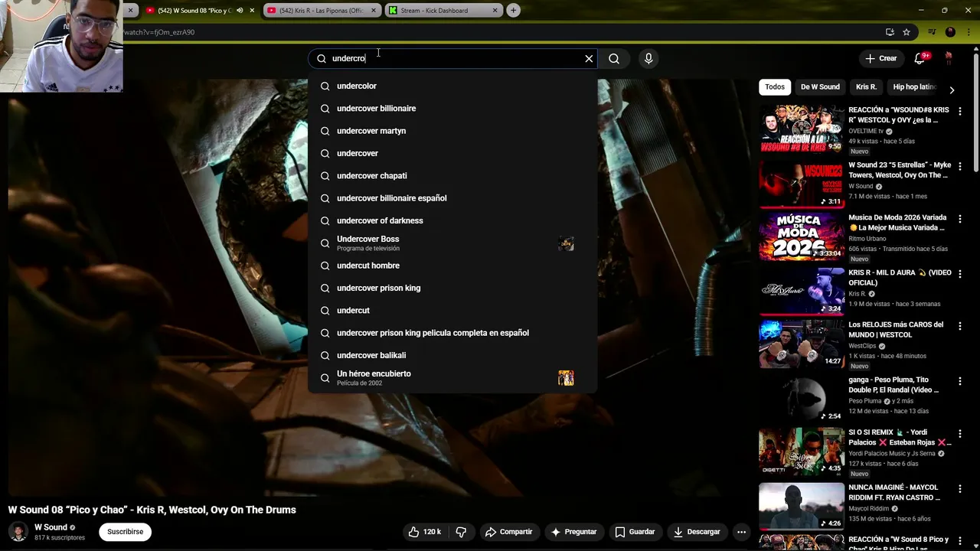Choose "undercover prison king pelicula completa" suggestion

tap(452, 333)
